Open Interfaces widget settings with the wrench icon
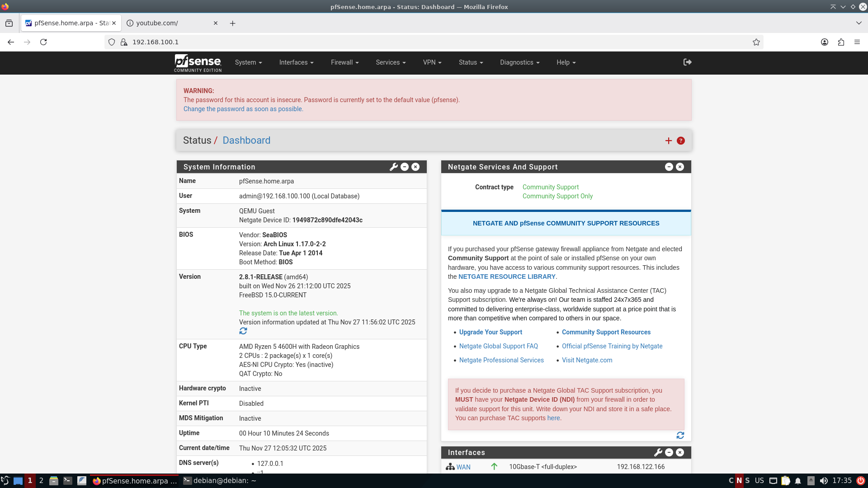 [x=658, y=452]
